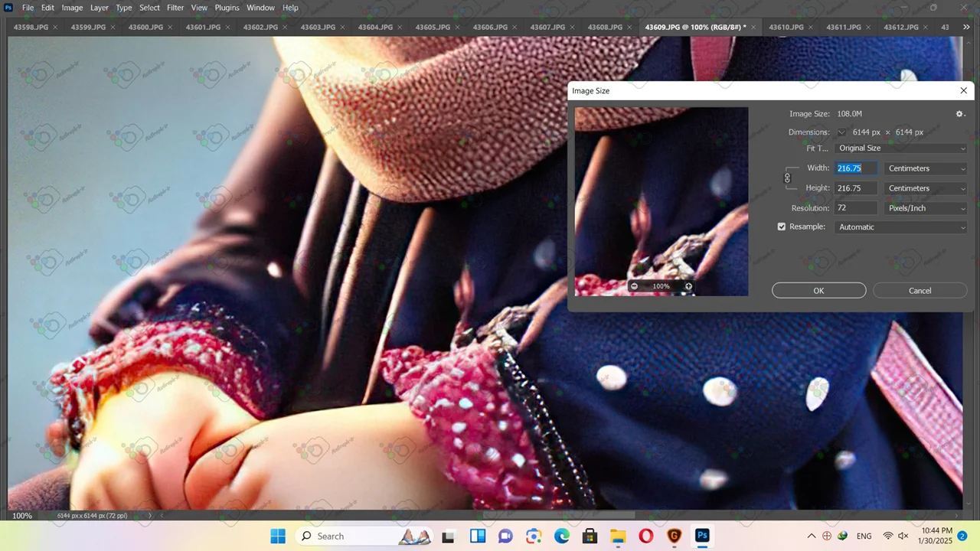The image size is (980, 551).
Task: Zoom in the Image Size preview
Action: (688, 286)
